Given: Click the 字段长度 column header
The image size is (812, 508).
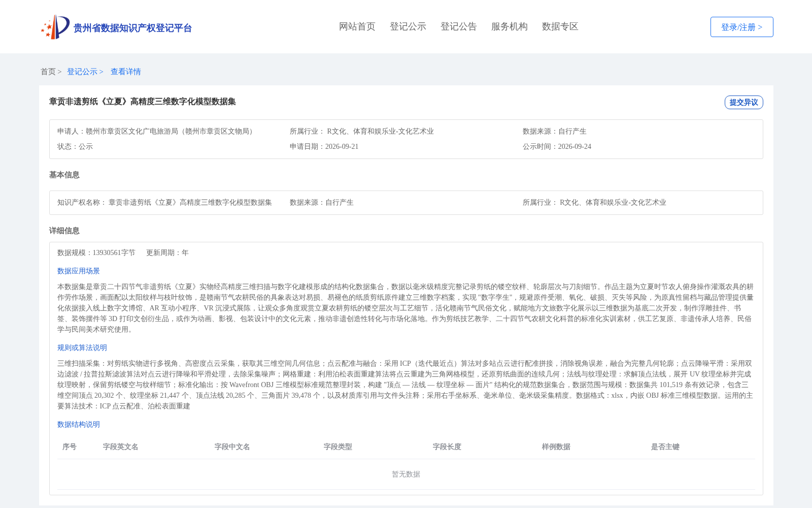Looking at the screenshot, I should pos(447,447).
